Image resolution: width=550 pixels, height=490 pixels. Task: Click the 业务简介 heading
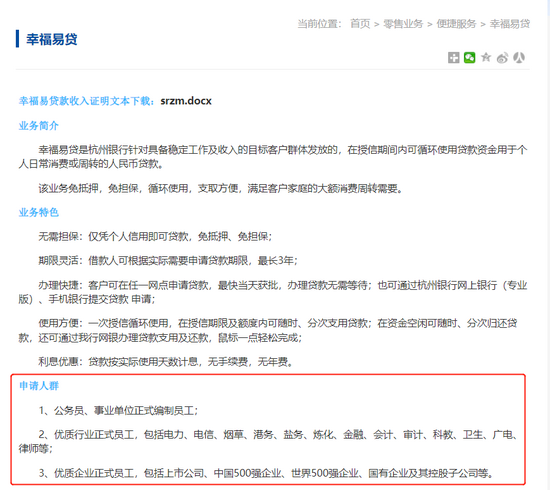[39, 126]
